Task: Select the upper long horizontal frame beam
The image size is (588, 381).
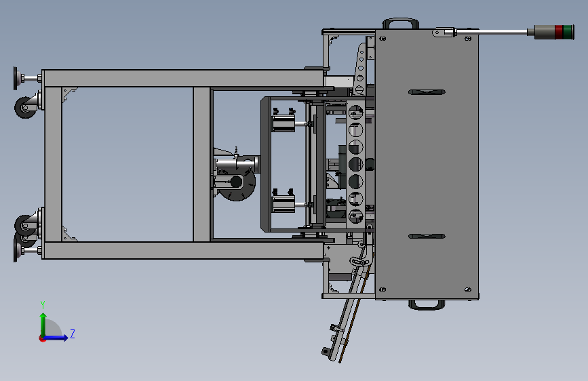Action: pyautogui.click(x=182, y=79)
